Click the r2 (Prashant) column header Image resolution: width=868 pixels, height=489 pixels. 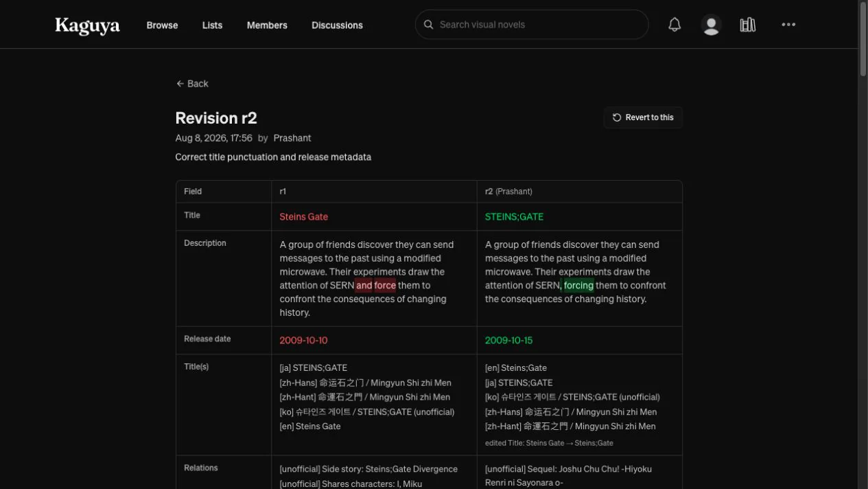coord(508,192)
